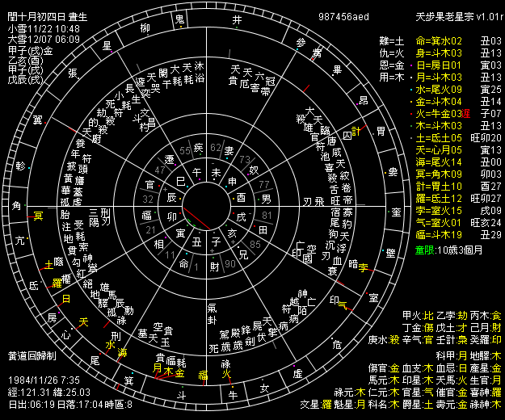505x420 pixels.
Task: Click the 妻 house sector
Action: (229, 150)
